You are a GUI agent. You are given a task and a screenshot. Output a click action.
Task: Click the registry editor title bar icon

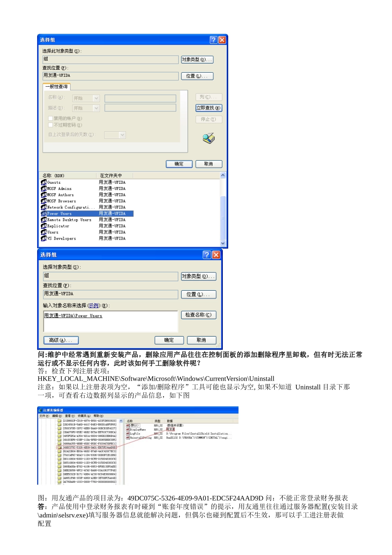tap(40, 410)
